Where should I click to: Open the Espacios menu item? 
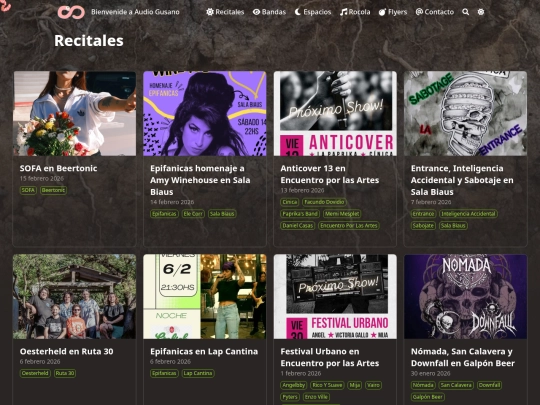pos(313,12)
